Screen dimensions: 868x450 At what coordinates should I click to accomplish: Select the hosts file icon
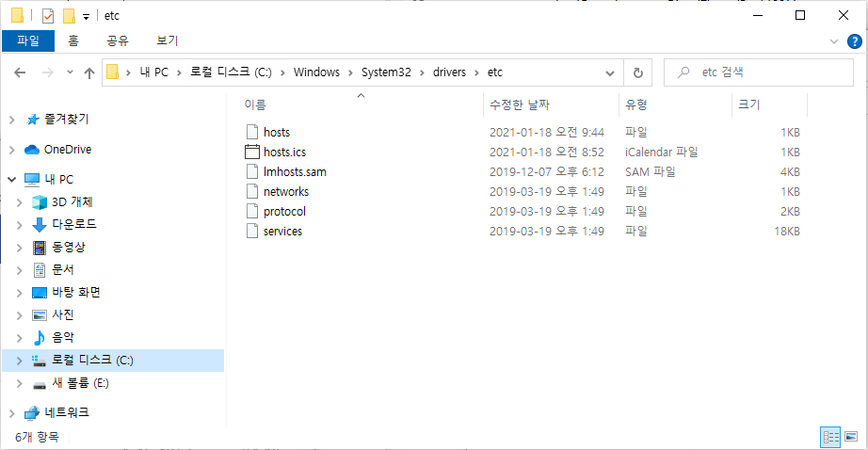click(252, 132)
